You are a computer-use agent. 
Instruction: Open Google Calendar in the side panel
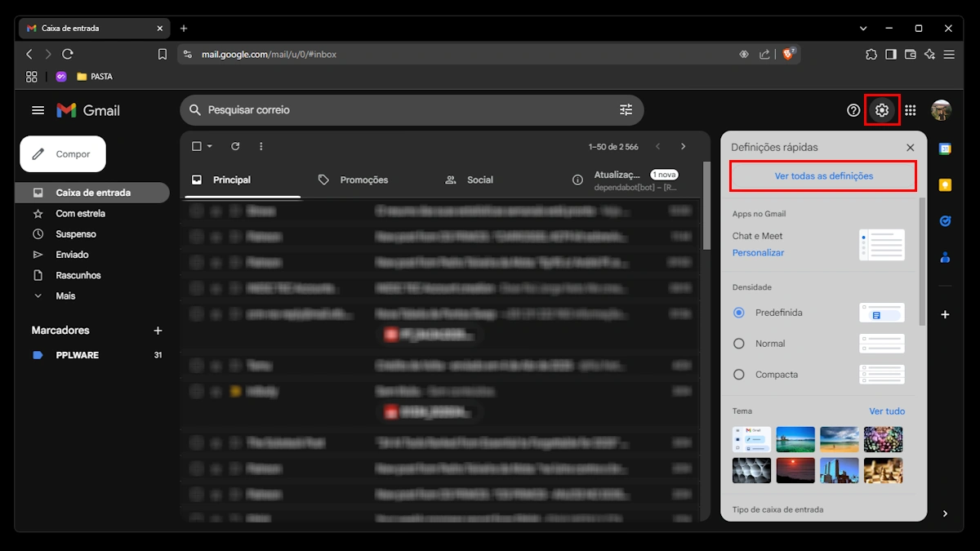pyautogui.click(x=945, y=149)
